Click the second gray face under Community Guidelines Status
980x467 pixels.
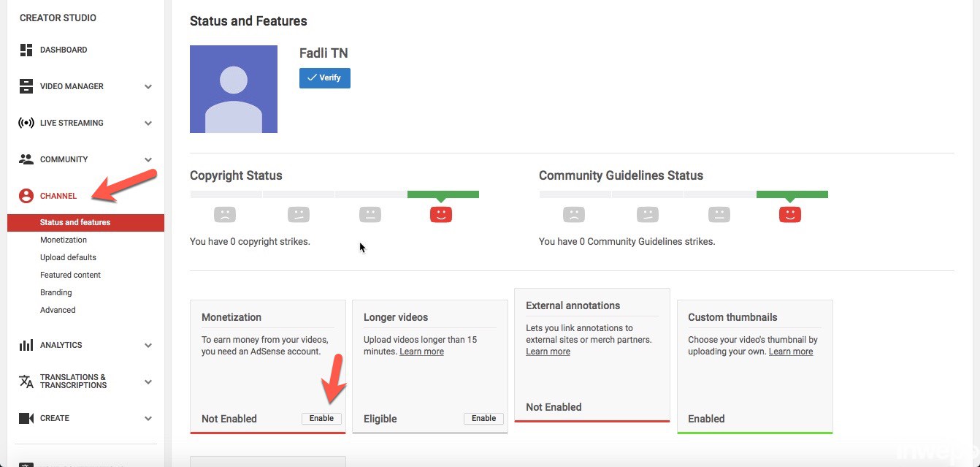pyautogui.click(x=648, y=215)
